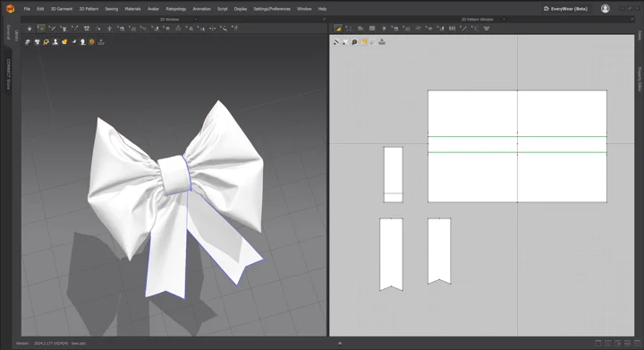Toggle the avatar head display icon in the 3D display row

(x=82, y=42)
